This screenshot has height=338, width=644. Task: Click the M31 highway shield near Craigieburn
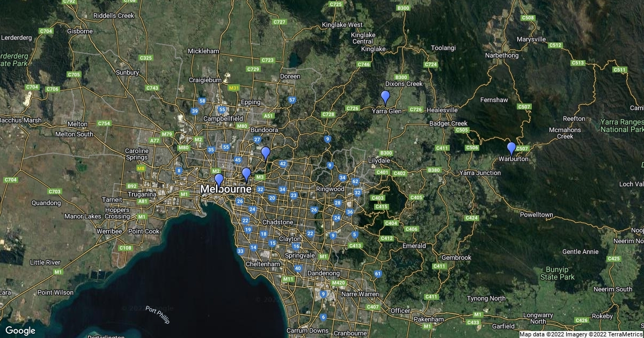click(x=233, y=88)
